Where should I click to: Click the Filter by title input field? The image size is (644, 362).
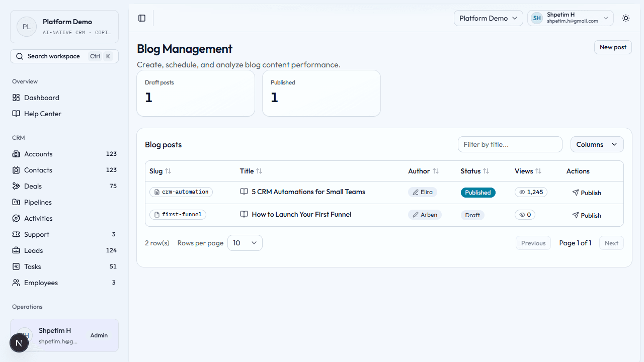pos(510,144)
